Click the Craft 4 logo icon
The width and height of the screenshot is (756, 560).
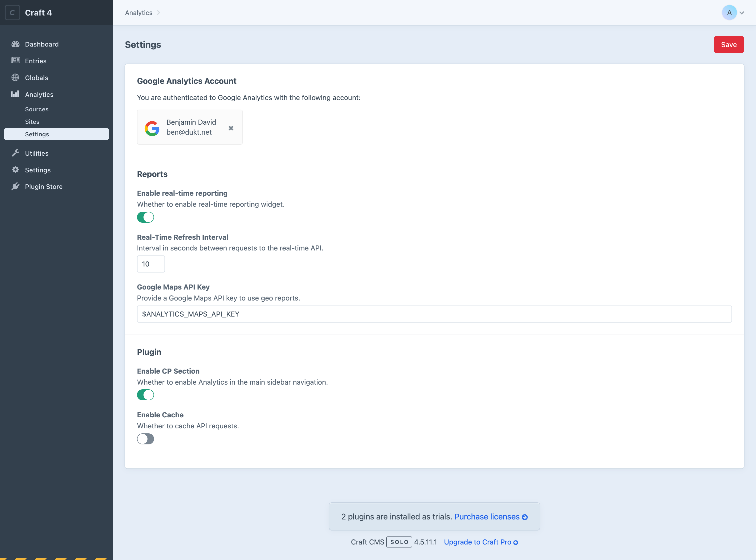[x=12, y=13]
